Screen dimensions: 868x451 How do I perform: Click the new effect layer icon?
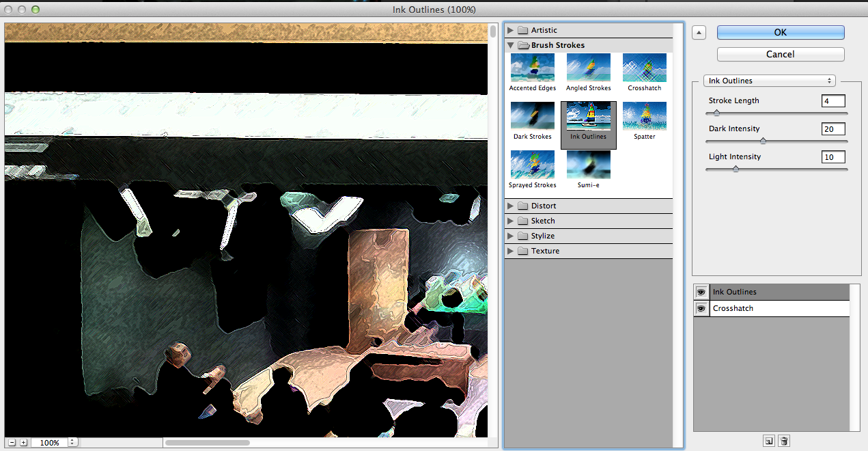coord(769,441)
